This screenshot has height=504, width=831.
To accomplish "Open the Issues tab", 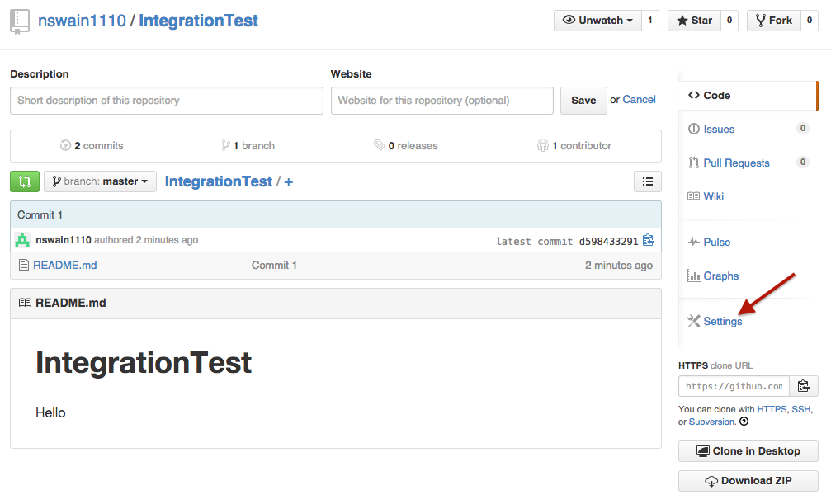I will tap(719, 130).
